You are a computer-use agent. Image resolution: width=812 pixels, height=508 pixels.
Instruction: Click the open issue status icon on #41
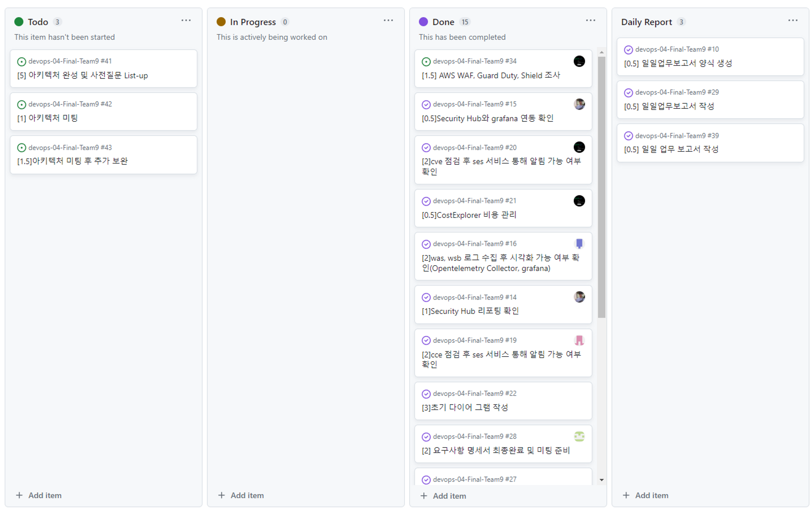tap(22, 62)
